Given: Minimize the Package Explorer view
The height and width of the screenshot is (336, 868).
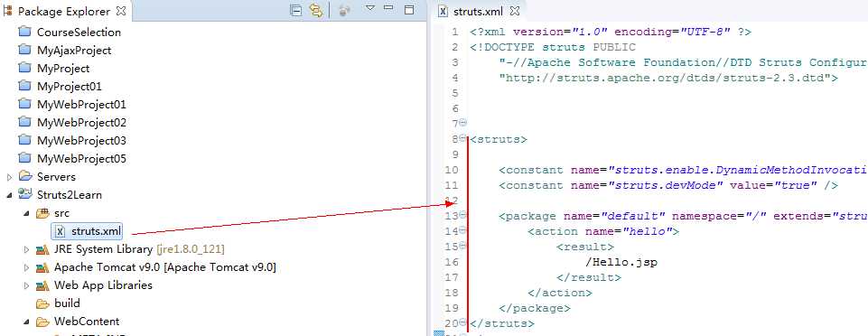Looking at the screenshot, I should pos(388,8).
